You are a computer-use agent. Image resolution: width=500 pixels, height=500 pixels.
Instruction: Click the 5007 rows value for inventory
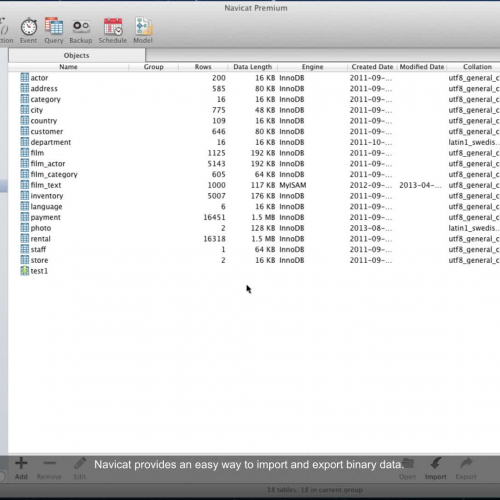coord(216,196)
